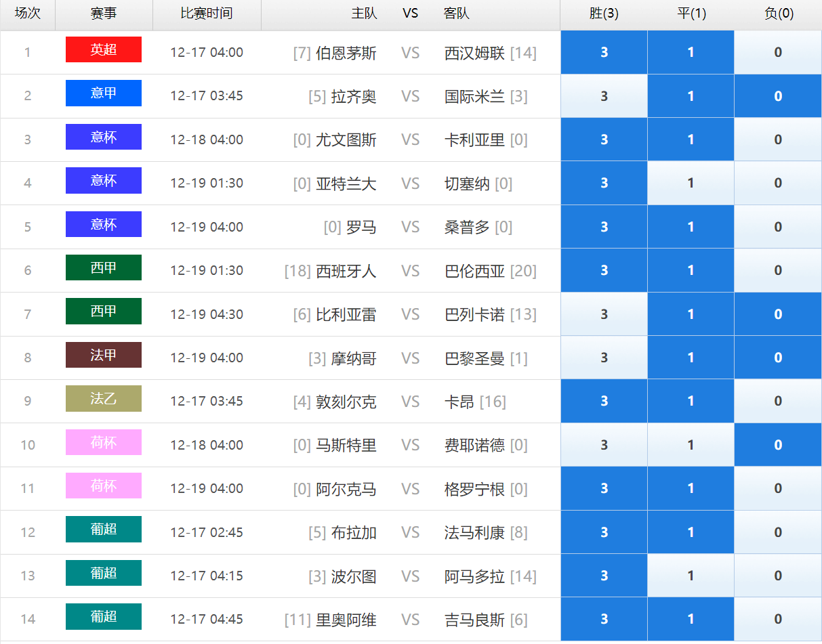Select loss (0) for 尤文图斯 vs 卡利亚里
822x644 pixels.
[778, 139]
